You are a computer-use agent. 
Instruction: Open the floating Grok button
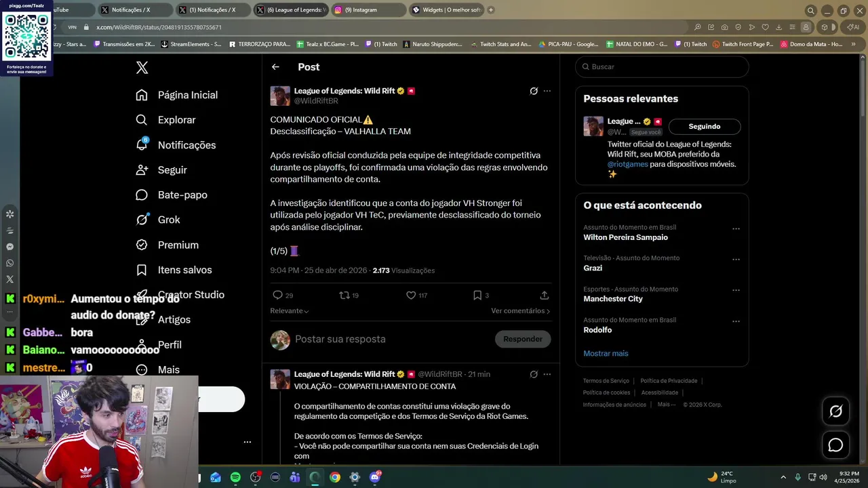tap(835, 411)
